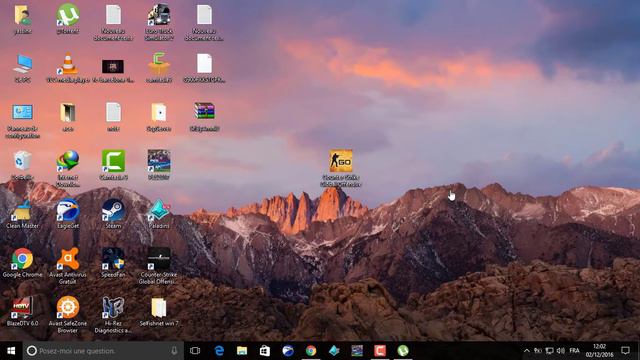The height and width of the screenshot is (360, 640).
Task: Open the Windows Store taskbar icon
Action: [x=265, y=351]
